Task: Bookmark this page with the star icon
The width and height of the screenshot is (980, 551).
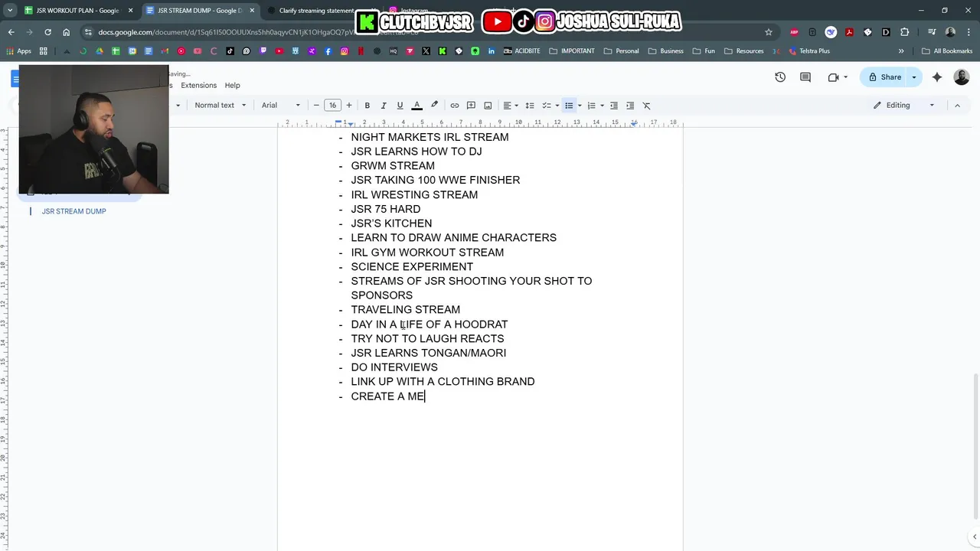Action: tap(769, 32)
